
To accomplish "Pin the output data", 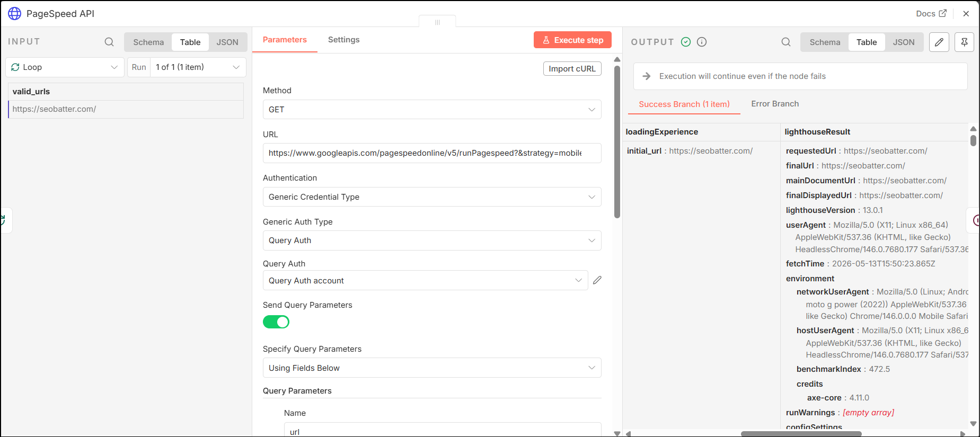I will pyautogui.click(x=965, y=42).
